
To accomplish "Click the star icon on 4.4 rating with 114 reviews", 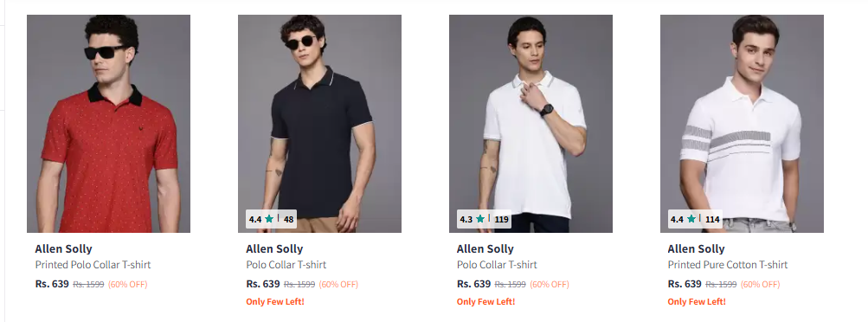I will [x=691, y=219].
